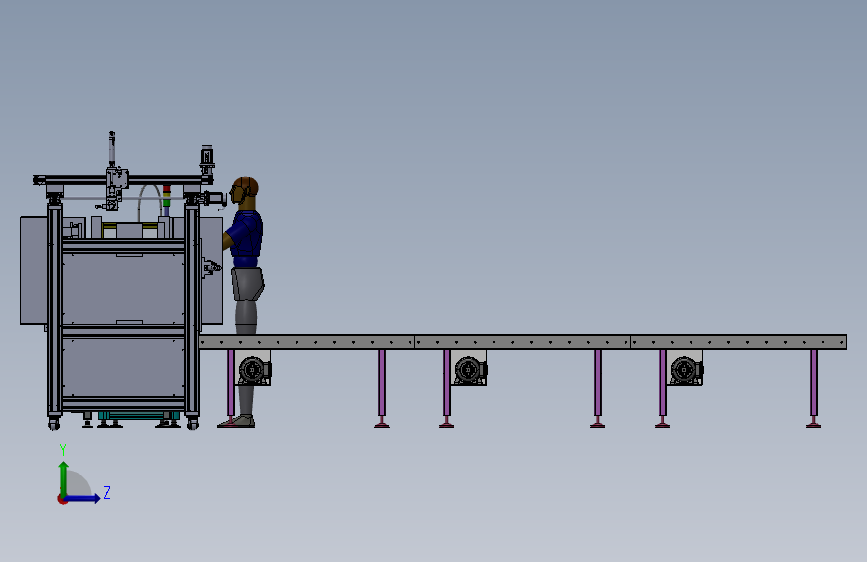Select the teal base unit under the machine
867x562 pixels.
coord(138,416)
